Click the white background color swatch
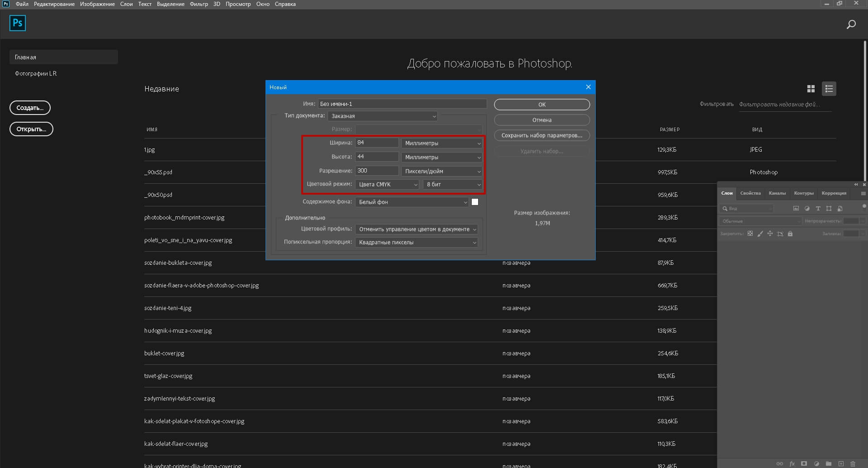 click(475, 202)
